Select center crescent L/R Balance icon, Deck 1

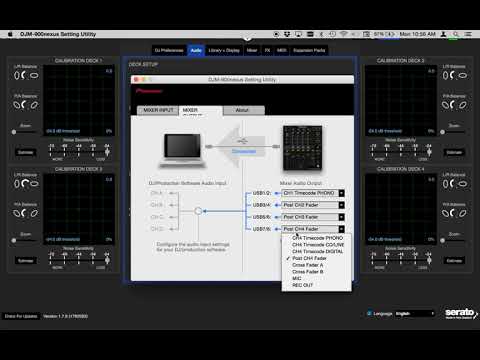[x=23, y=76]
